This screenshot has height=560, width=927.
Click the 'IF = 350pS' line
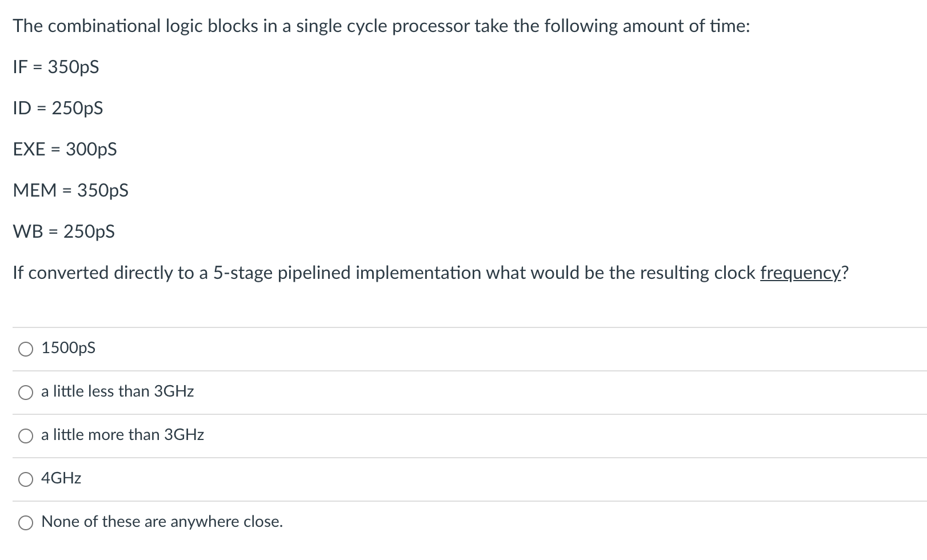(55, 67)
